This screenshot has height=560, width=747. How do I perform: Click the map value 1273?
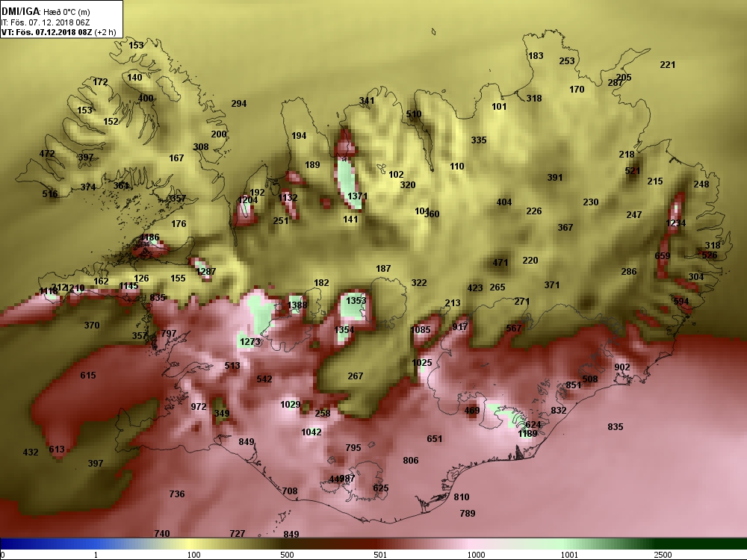pos(250,342)
